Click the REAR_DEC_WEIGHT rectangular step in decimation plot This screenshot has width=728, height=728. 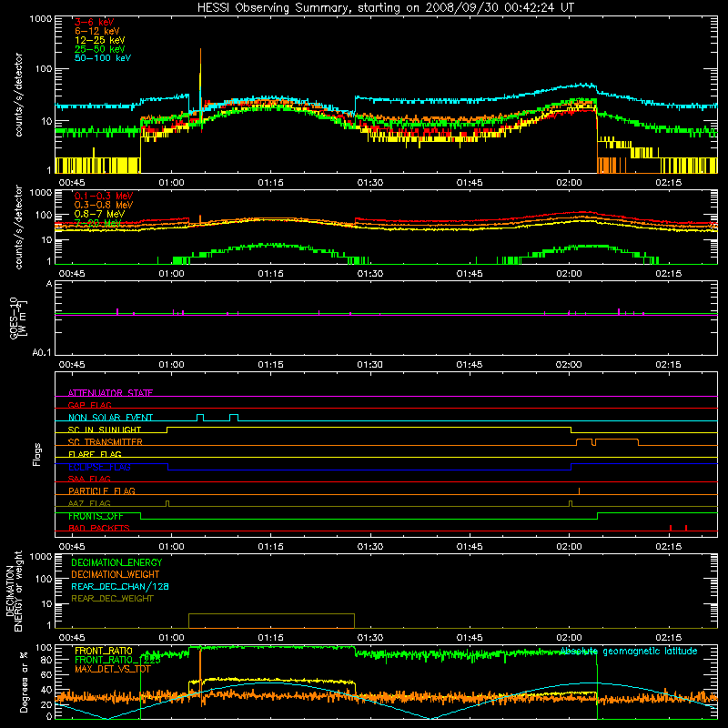[271, 621]
